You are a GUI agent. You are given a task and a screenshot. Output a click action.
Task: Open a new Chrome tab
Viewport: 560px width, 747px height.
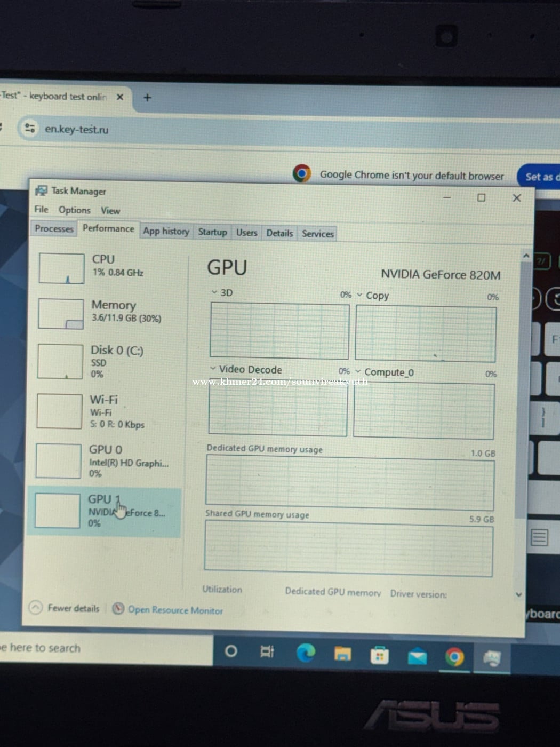tap(147, 97)
